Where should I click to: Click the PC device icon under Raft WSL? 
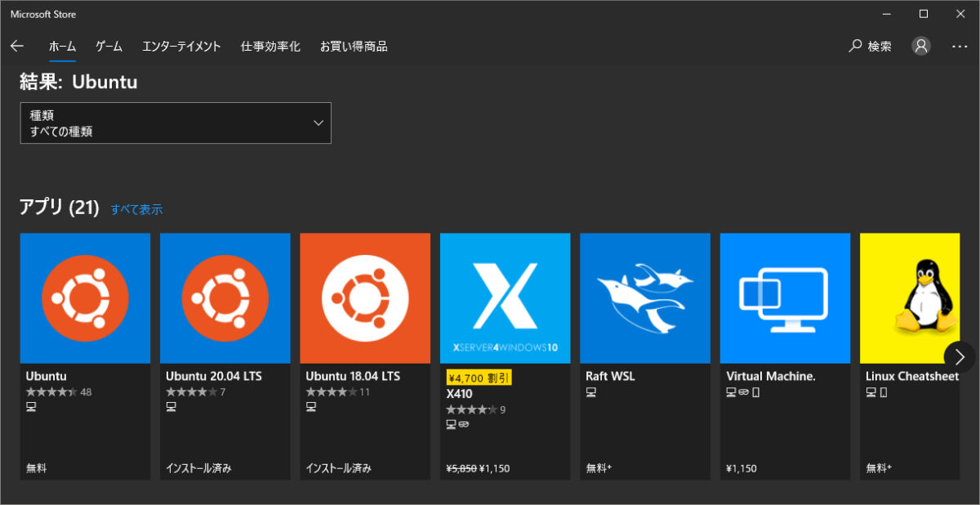(590, 392)
